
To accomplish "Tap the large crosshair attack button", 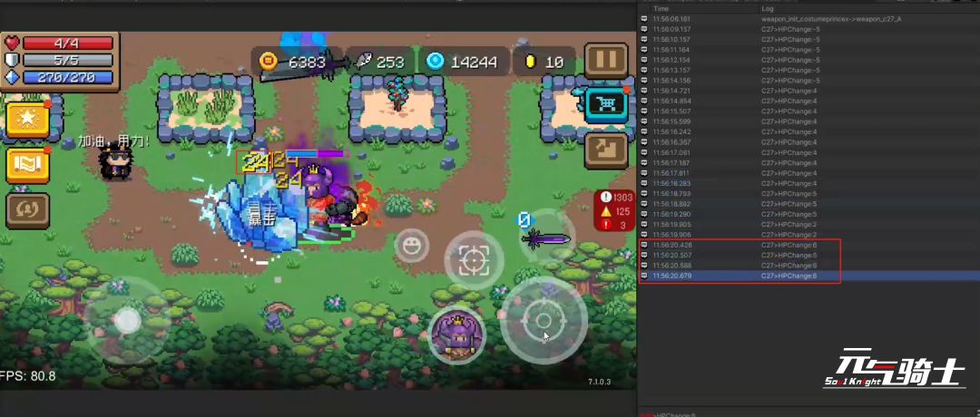I will tap(544, 321).
